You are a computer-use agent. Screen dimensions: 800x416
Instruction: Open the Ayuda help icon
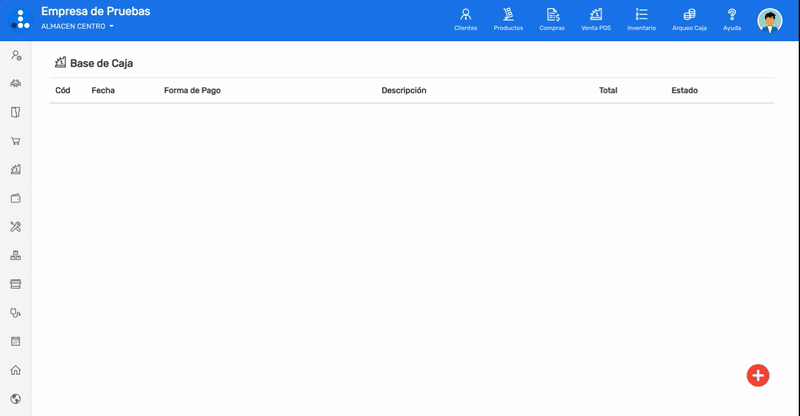pos(732,20)
